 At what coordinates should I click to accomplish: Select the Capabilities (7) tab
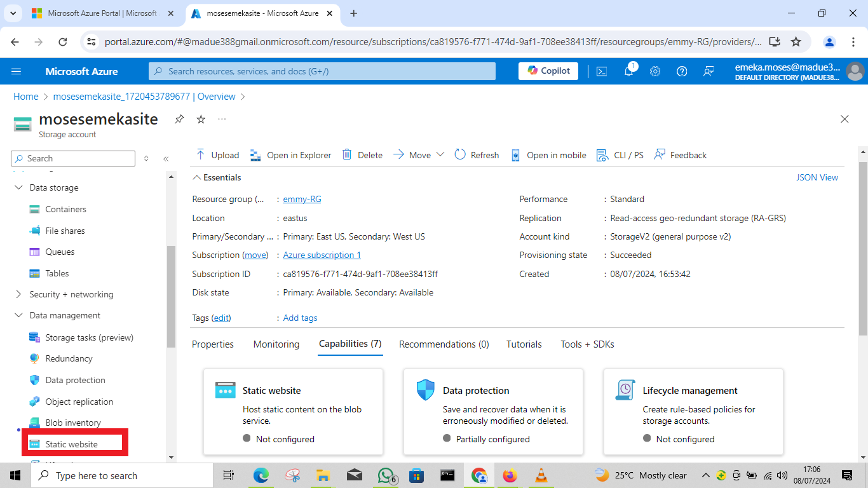pos(350,344)
